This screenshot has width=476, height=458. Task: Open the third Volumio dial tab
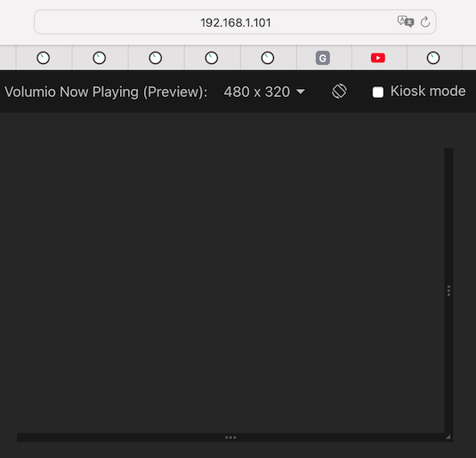(x=156, y=58)
